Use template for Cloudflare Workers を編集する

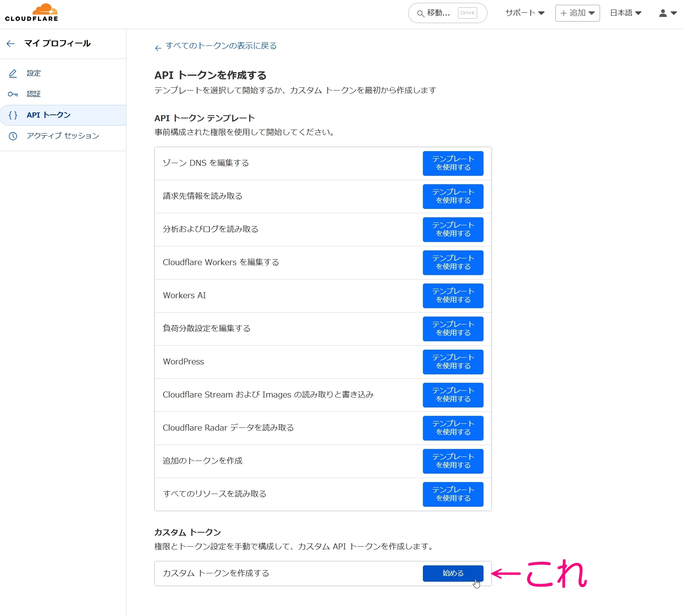point(453,263)
